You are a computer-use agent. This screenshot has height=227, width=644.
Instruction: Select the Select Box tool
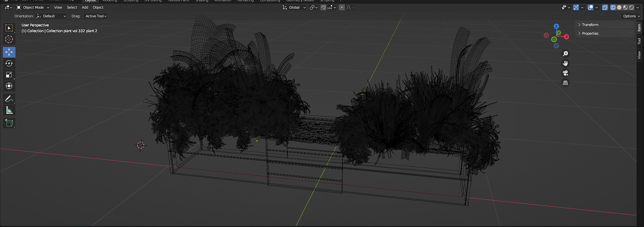click(9, 28)
